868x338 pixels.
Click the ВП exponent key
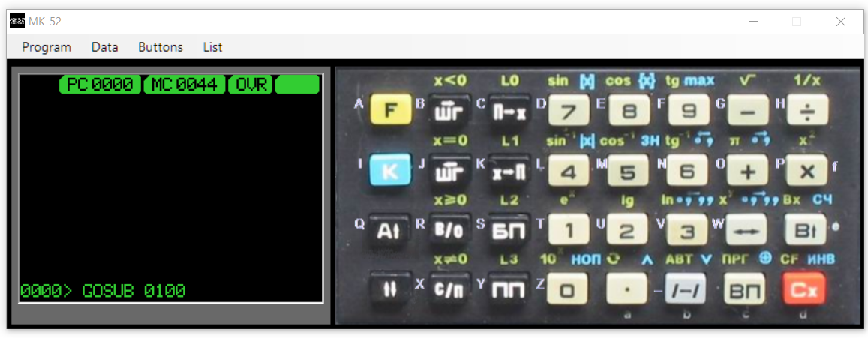coord(745,289)
